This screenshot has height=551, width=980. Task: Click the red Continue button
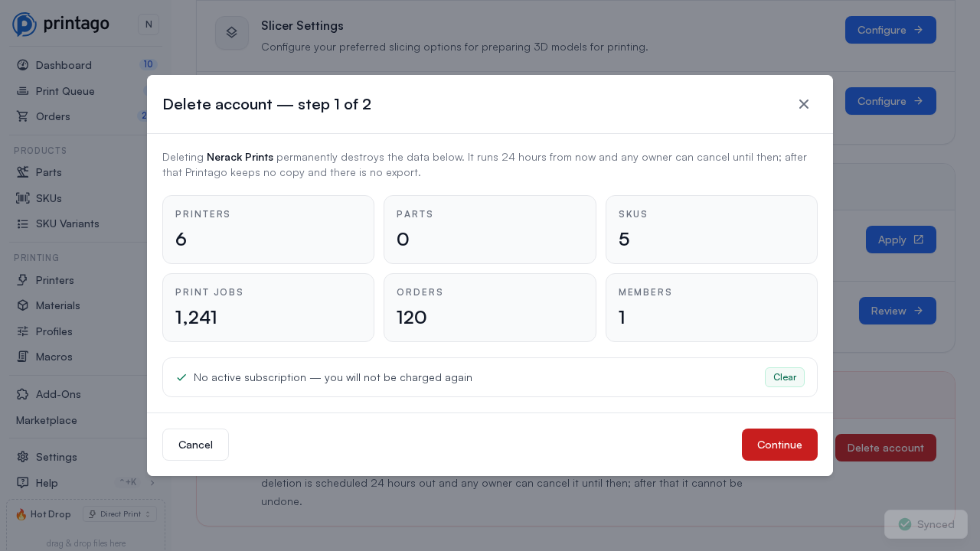click(x=779, y=445)
